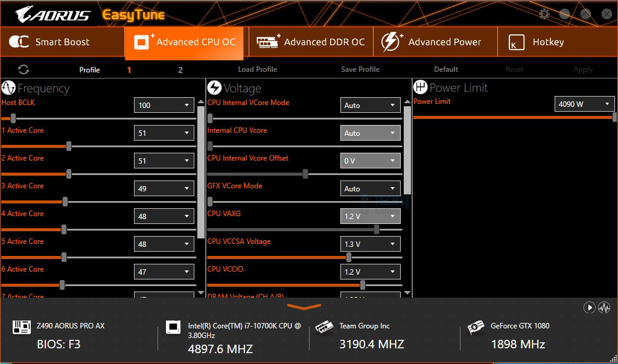Click the CPU VCCSA Voltage slider handle

349,258
